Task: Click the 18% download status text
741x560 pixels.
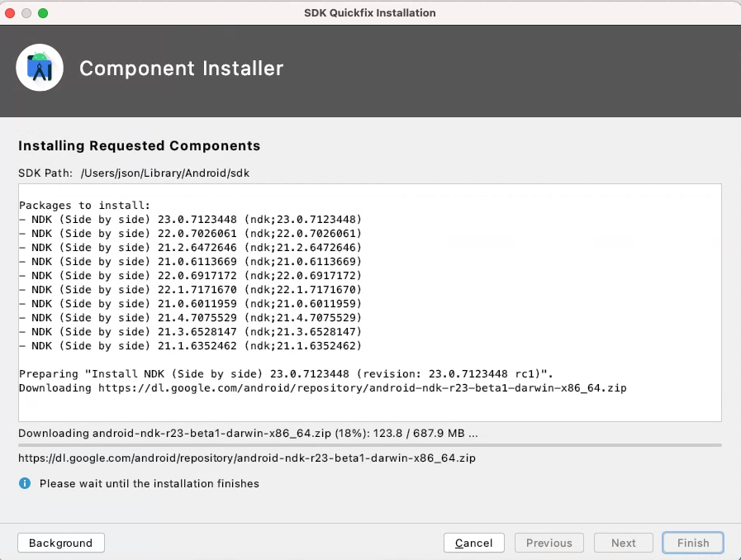Action: 248,434
